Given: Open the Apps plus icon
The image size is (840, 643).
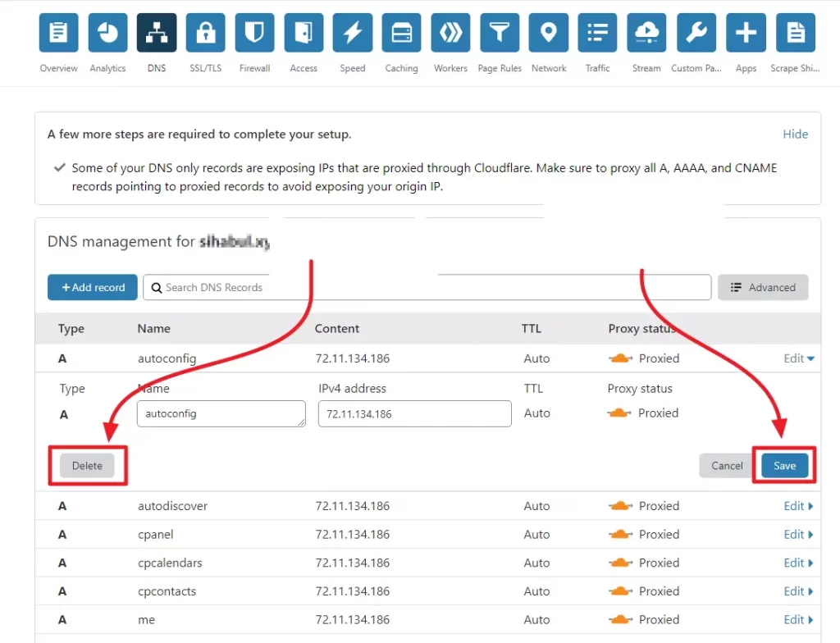Looking at the screenshot, I should (746, 33).
